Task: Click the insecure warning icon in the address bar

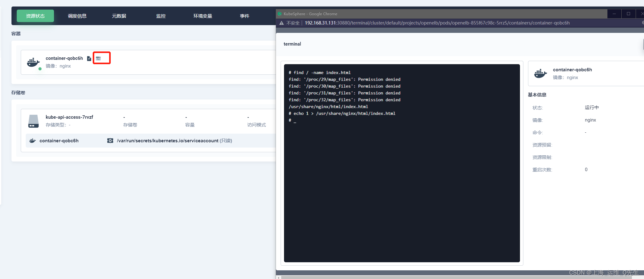Action: pos(282,23)
